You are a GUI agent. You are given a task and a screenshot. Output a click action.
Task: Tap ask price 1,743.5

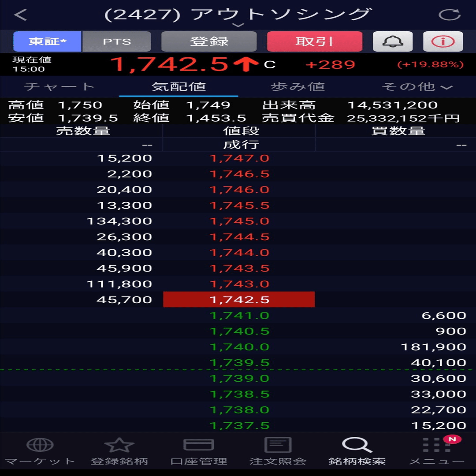pos(239,268)
